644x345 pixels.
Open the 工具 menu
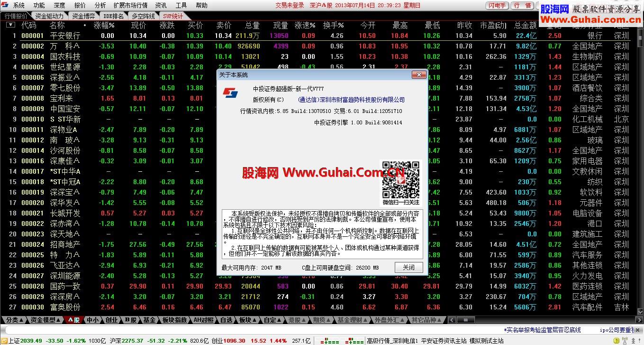point(181,5)
